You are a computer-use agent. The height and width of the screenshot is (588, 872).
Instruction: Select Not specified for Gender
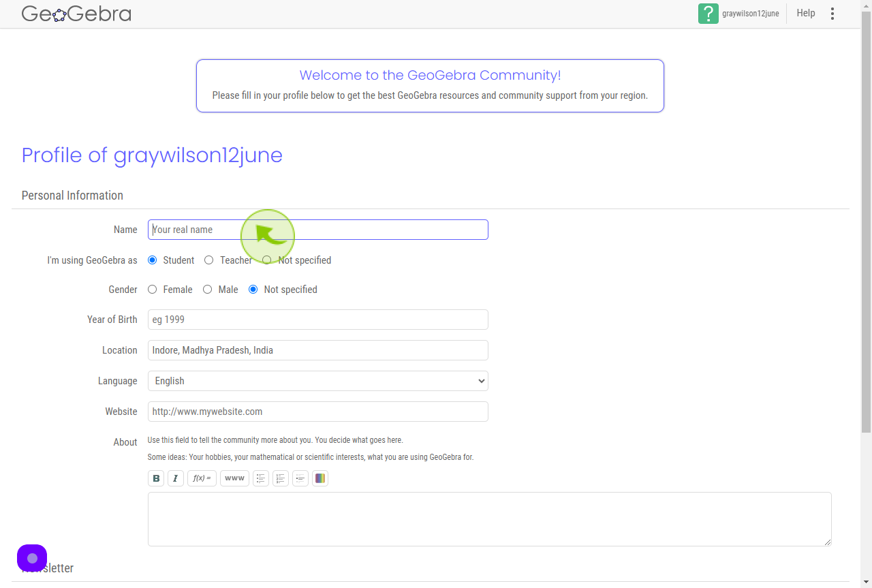[x=253, y=290]
